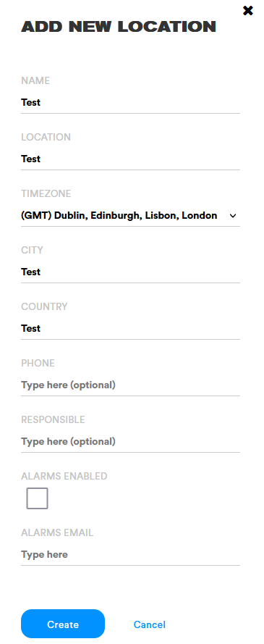This screenshot has width=264, height=644.
Task: Close the Add New Location dialog
Action: click(x=247, y=11)
